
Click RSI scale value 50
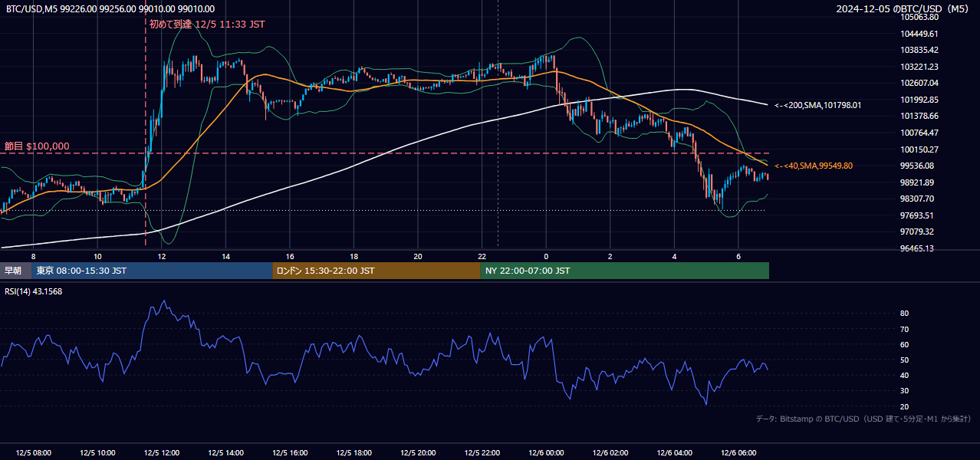[905, 360]
